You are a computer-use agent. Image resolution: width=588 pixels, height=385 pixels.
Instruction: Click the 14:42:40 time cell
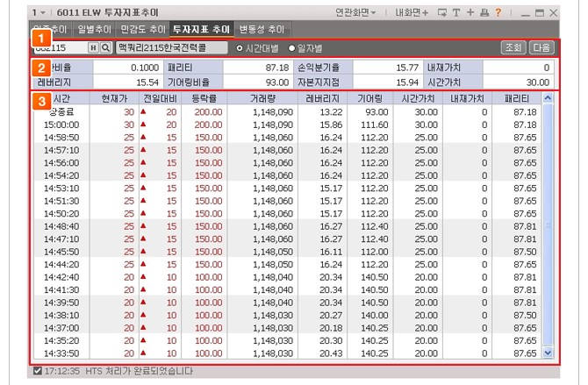tap(61, 277)
